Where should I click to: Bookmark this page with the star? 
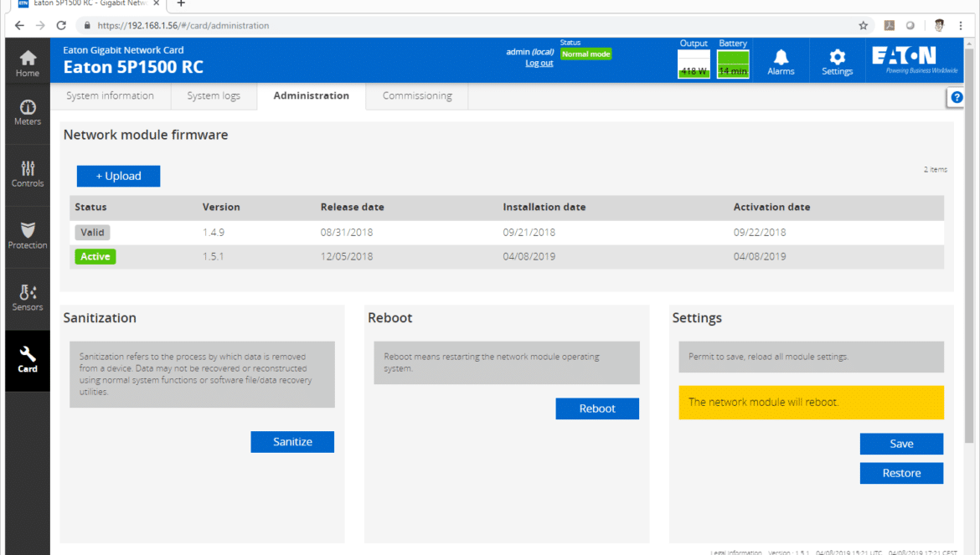[x=863, y=26]
